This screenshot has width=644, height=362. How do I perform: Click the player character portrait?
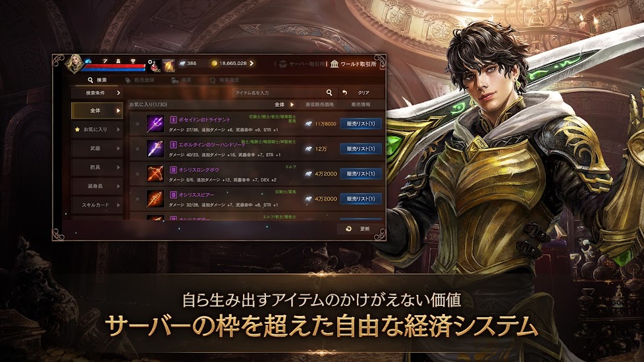(75, 64)
